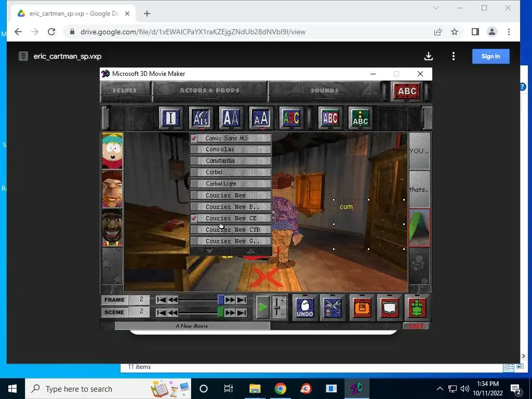Open the text background color ABC tool

(330, 118)
